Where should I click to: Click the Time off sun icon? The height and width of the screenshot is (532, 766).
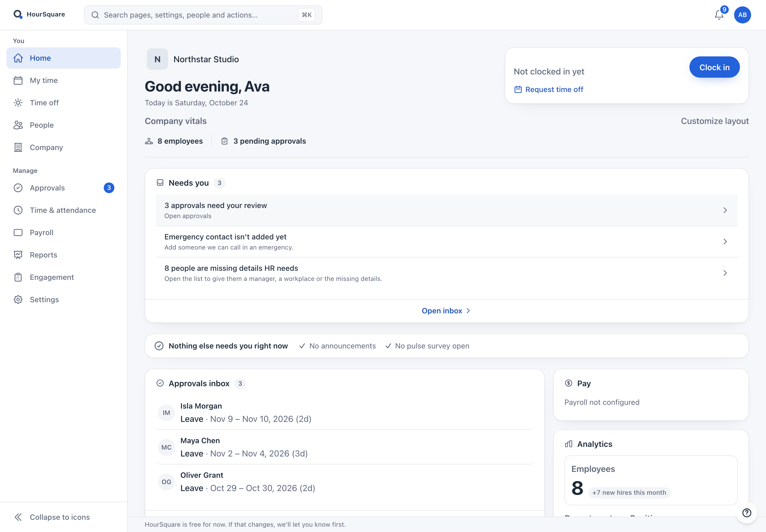point(18,103)
